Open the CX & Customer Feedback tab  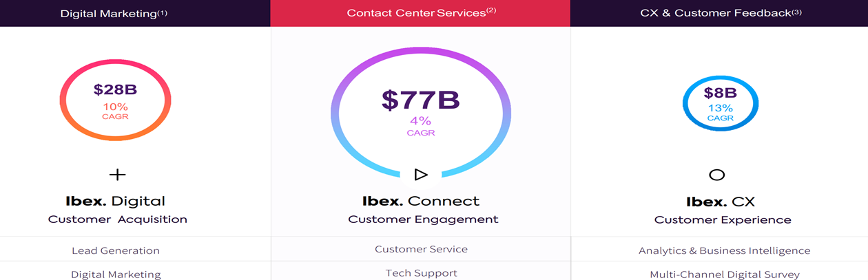(x=719, y=13)
